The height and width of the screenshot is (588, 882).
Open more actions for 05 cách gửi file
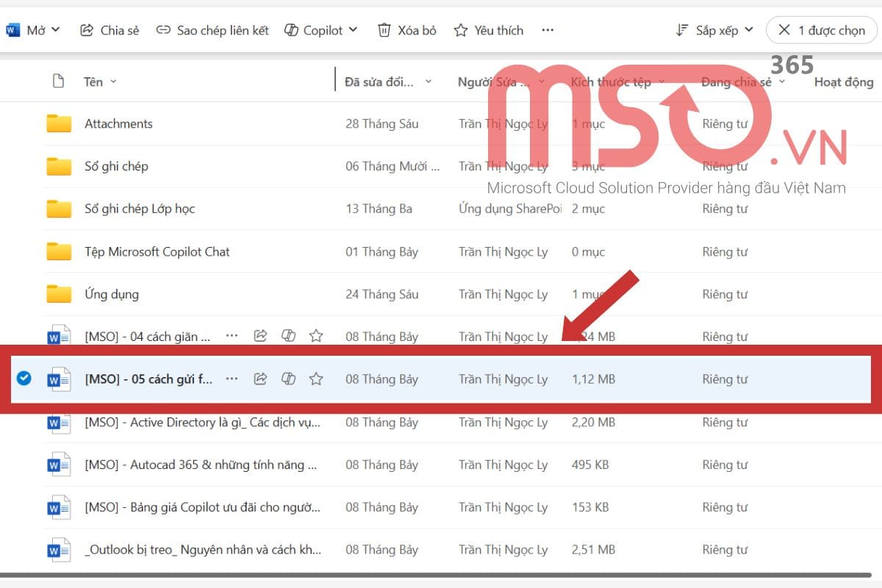click(x=232, y=379)
